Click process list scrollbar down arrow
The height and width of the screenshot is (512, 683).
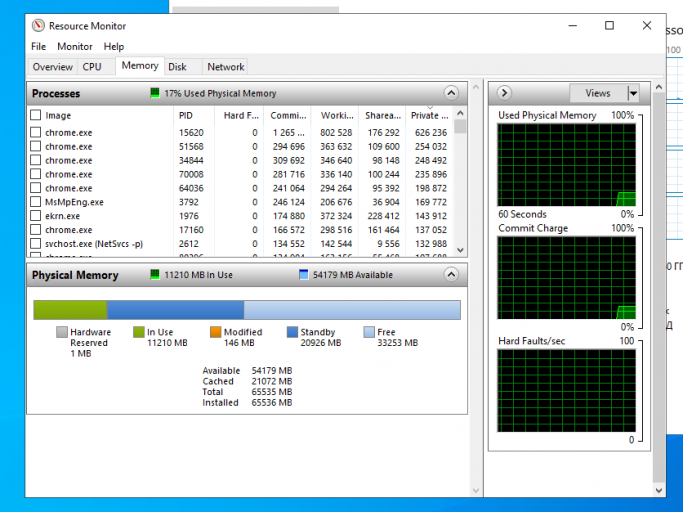[460, 250]
